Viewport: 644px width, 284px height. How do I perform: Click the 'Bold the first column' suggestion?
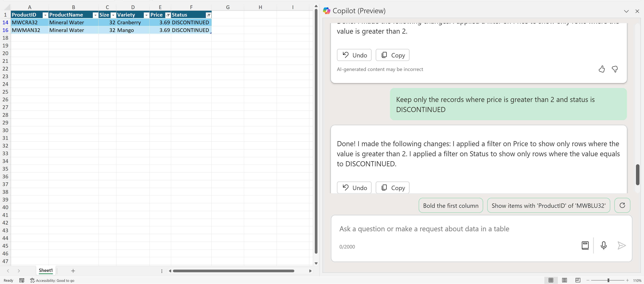450,206
